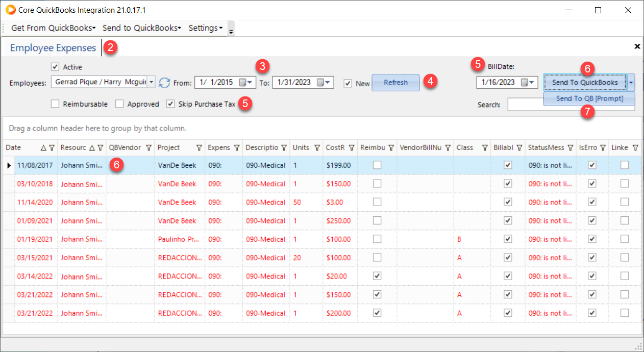Click the Class B cell
644x352 pixels.
[x=471, y=239]
